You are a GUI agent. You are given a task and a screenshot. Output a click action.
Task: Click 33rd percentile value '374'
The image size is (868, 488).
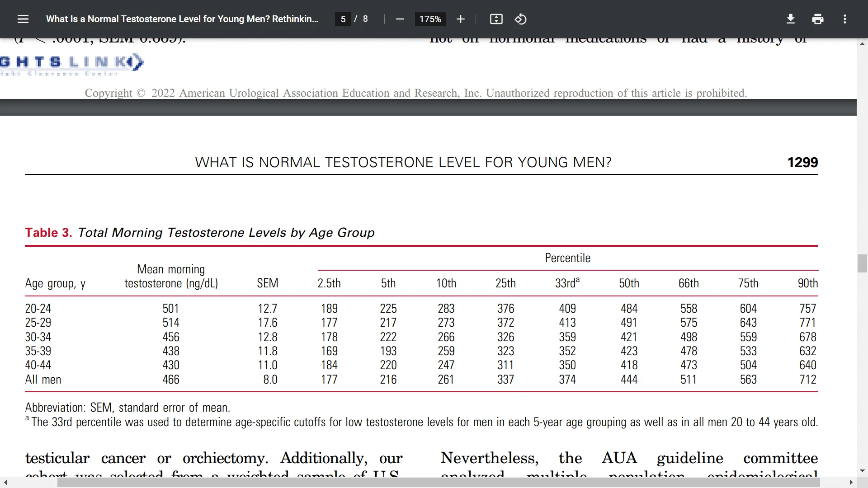(x=567, y=380)
